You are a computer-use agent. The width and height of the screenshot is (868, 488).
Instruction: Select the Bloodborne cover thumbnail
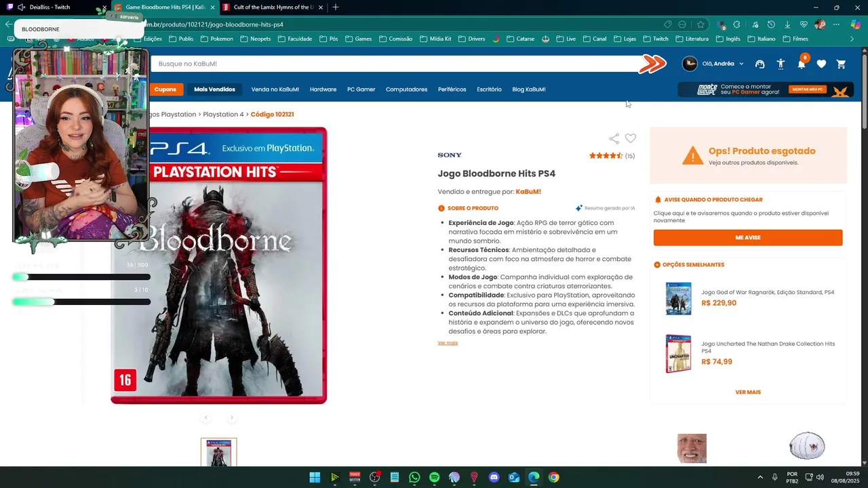[x=218, y=452]
